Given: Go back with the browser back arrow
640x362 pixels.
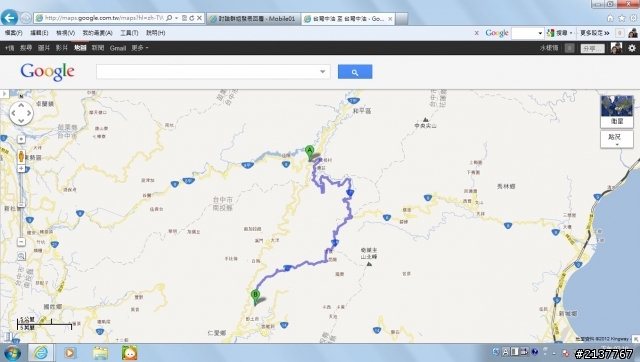Looking at the screenshot, I should [9, 18].
